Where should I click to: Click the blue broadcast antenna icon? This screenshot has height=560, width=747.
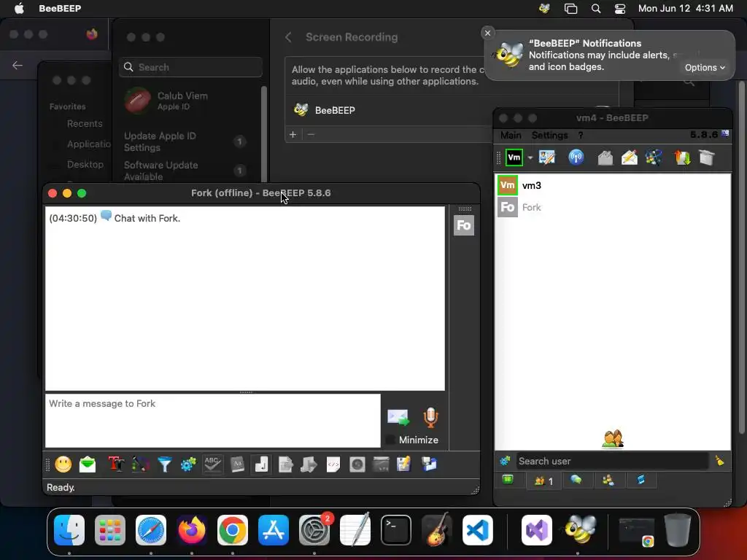pos(576,157)
